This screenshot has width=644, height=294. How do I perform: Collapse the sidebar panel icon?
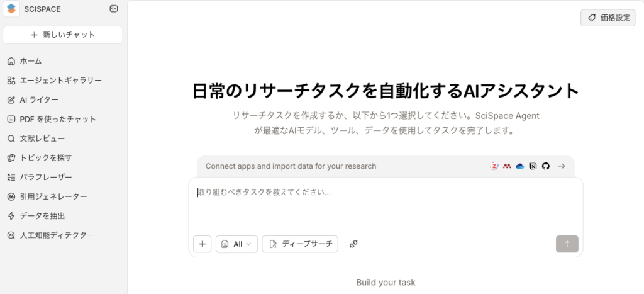point(113,9)
